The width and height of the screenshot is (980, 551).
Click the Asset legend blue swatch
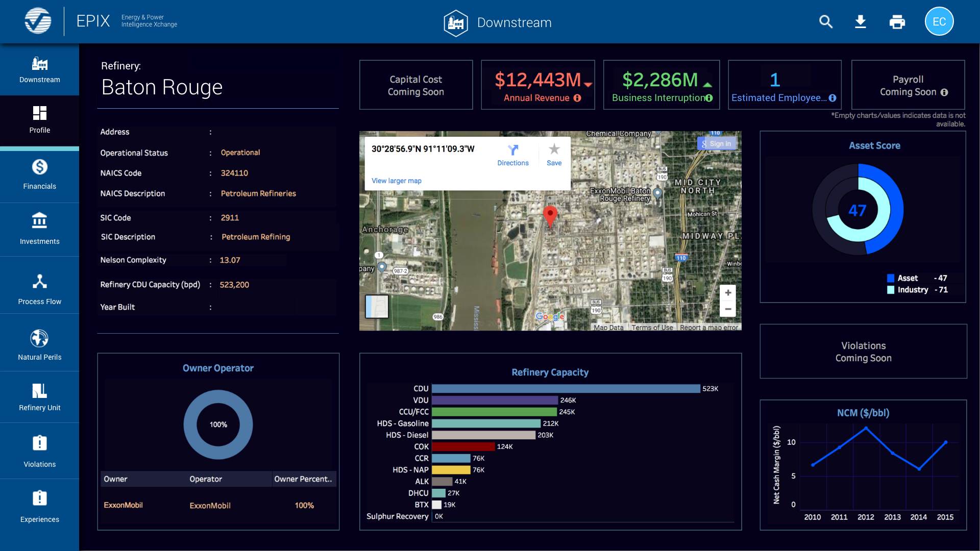(x=891, y=278)
